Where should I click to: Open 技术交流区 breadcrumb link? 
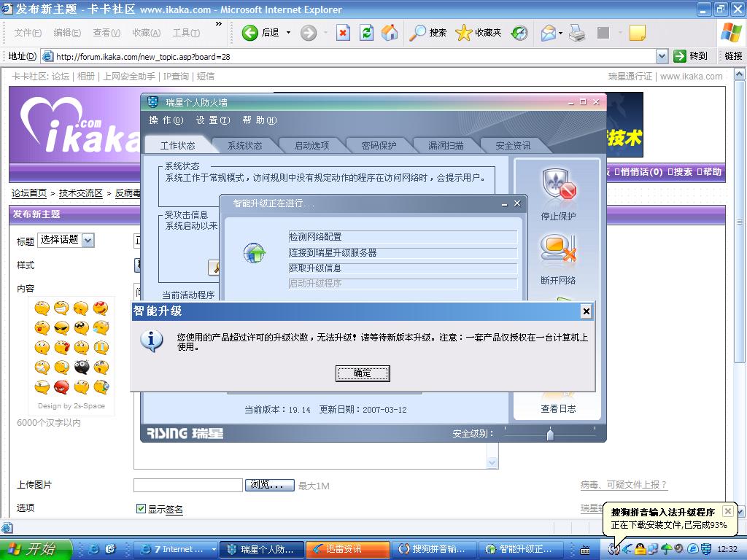(x=80, y=192)
